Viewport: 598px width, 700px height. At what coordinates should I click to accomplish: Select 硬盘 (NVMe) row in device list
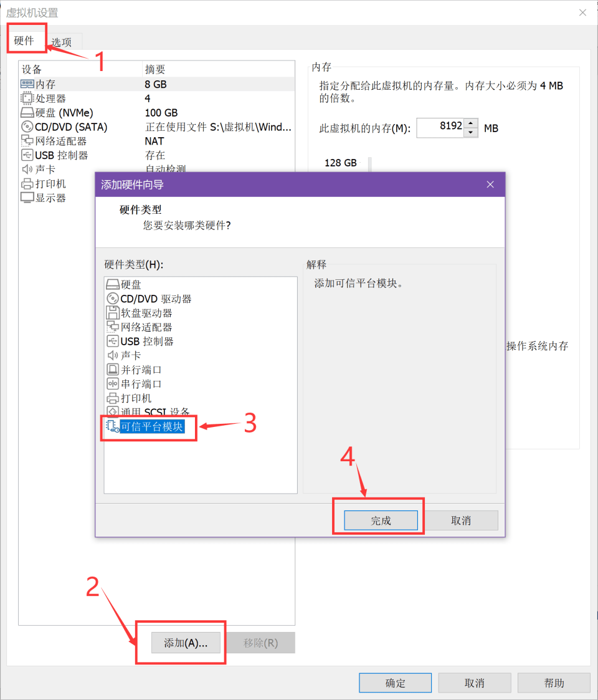(x=156, y=112)
